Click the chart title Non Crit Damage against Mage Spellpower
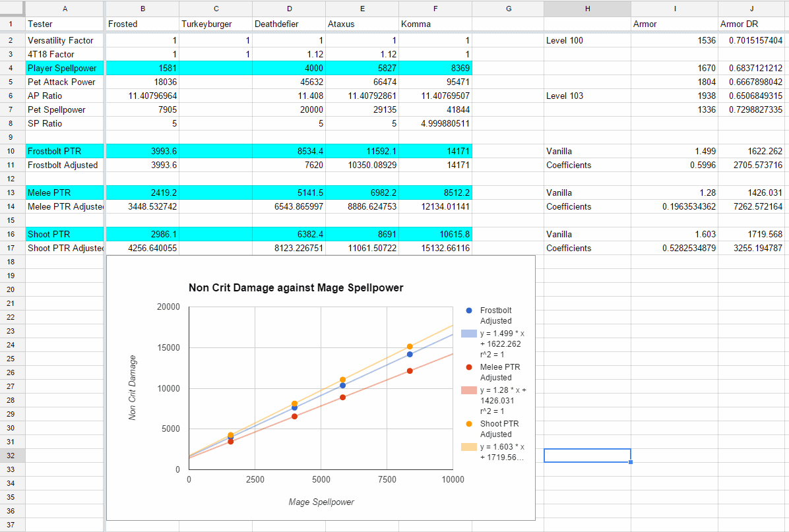 [296, 287]
